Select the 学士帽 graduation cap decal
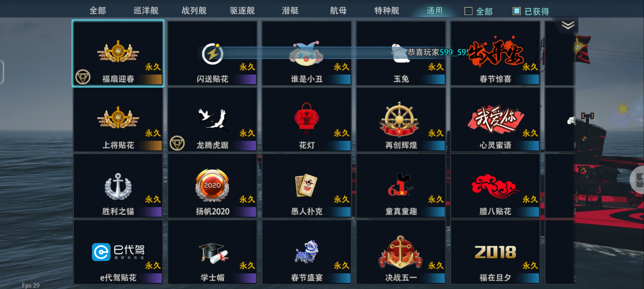Image resolution: width=644 pixels, height=289 pixels. [x=212, y=252]
